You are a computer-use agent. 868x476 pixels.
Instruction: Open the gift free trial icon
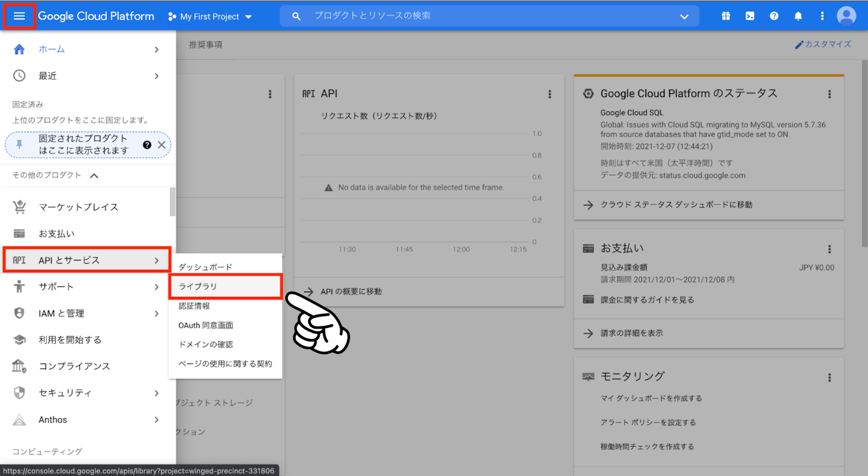pyautogui.click(x=726, y=16)
